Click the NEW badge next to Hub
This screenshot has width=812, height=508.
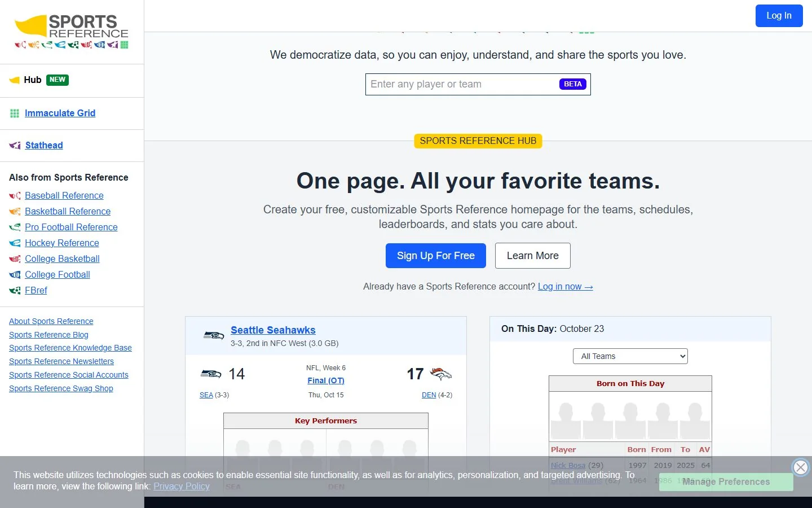click(x=58, y=80)
